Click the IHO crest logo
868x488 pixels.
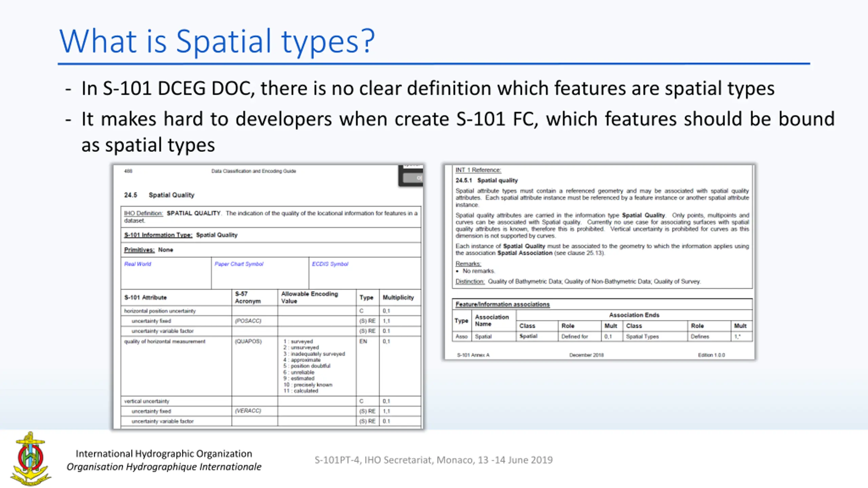pos(31,458)
